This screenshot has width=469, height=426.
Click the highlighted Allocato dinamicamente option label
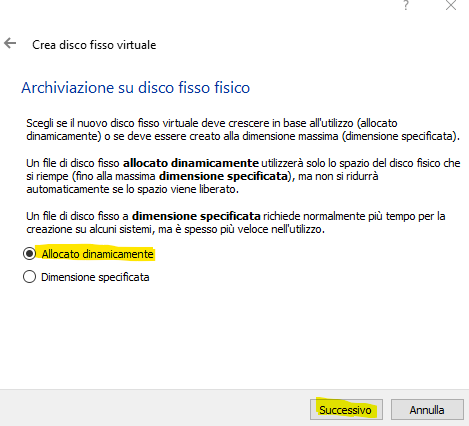tap(97, 254)
